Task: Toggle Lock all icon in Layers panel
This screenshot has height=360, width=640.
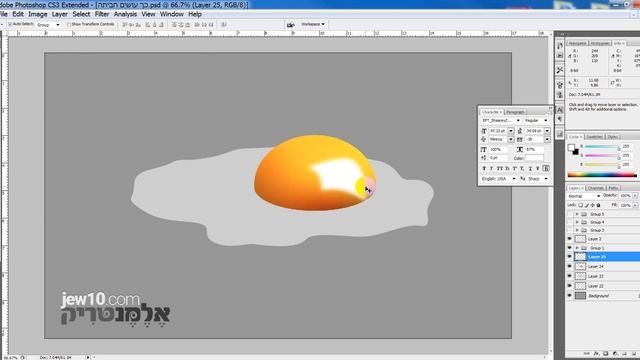Action: pyautogui.click(x=598, y=205)
